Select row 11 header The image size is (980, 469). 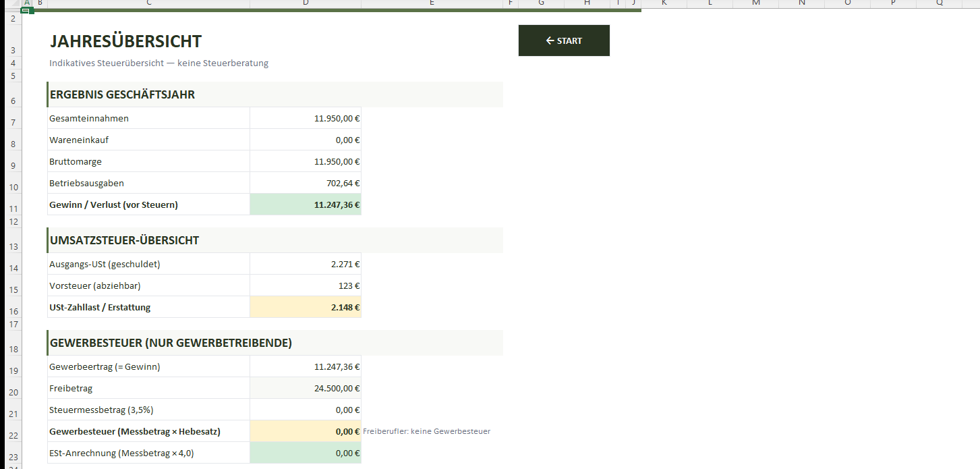point(11,209)
